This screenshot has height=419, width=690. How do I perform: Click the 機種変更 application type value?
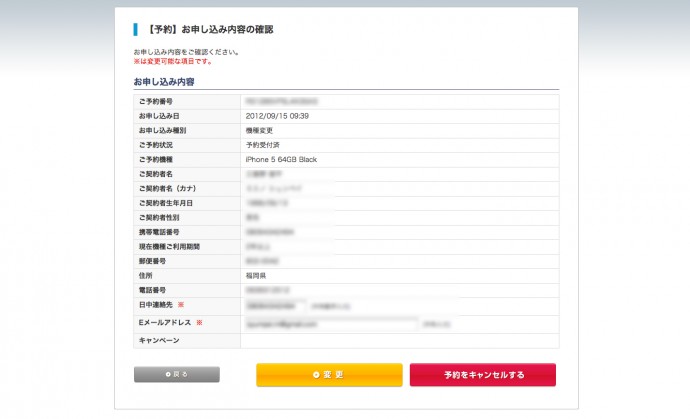[258, 130]
